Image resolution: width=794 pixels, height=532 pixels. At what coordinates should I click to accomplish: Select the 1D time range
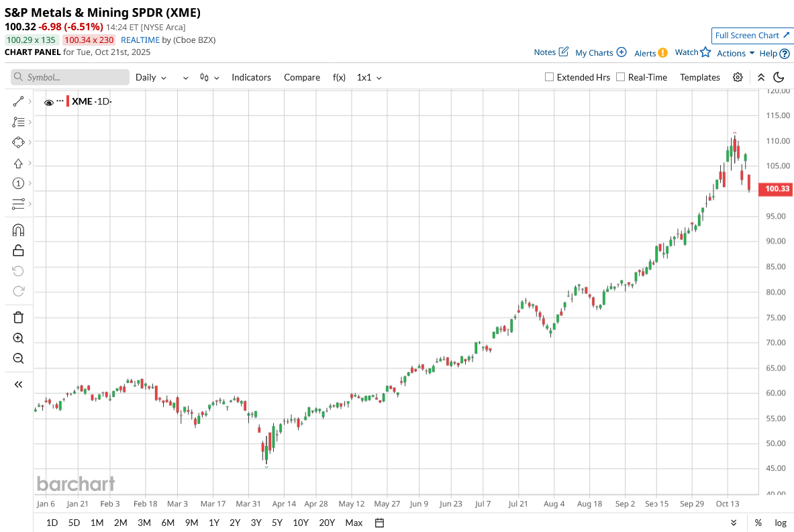(52, 523)
